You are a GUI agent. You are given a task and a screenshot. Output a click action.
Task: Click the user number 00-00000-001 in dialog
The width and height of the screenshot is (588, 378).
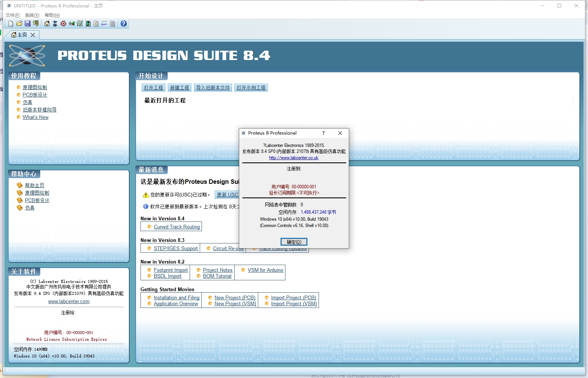pos(304,187)
